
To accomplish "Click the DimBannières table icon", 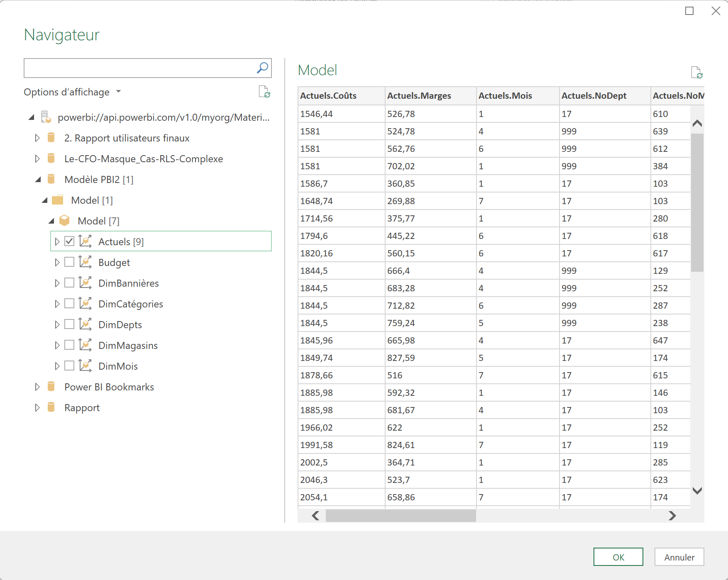I will click(85, 283).
